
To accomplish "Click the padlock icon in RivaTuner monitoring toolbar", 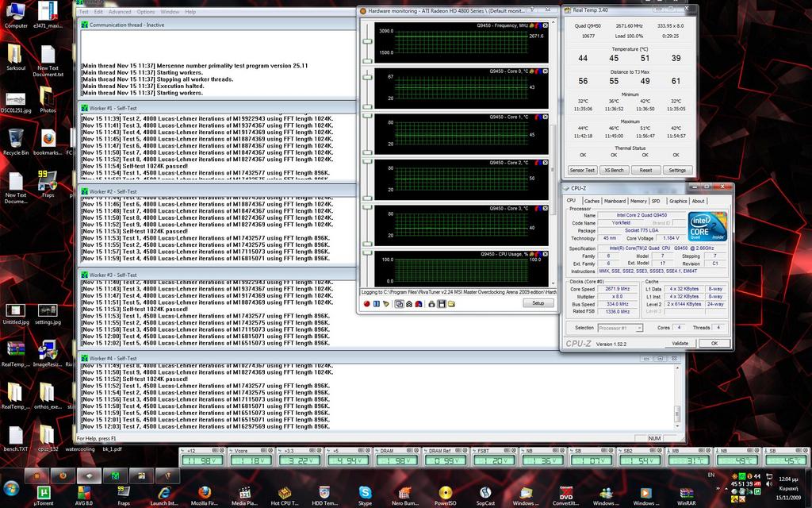I will 431,304.
